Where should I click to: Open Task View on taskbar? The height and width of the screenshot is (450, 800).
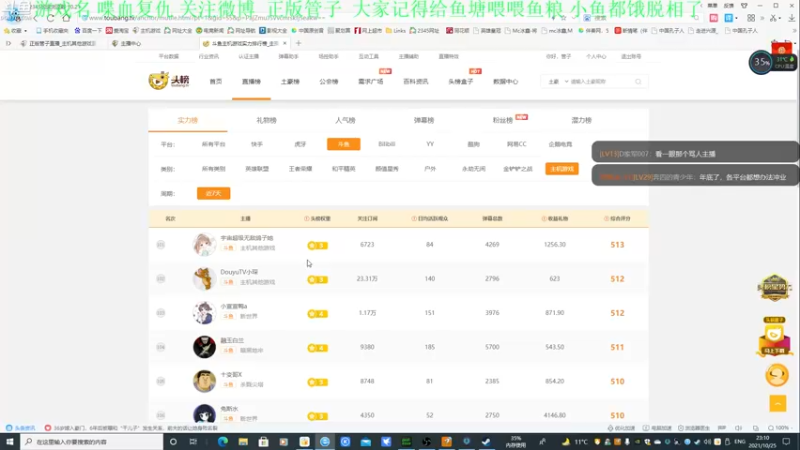(x=193, y=441)
